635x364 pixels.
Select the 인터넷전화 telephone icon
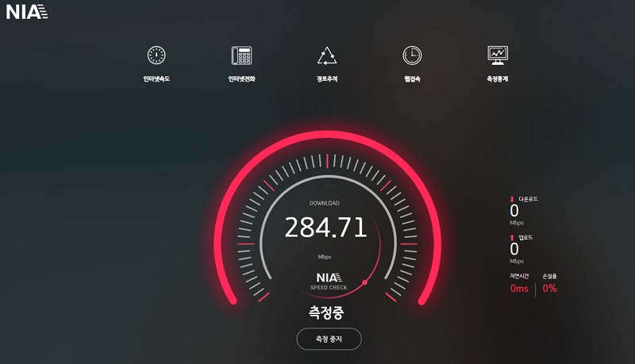point(241,55)
